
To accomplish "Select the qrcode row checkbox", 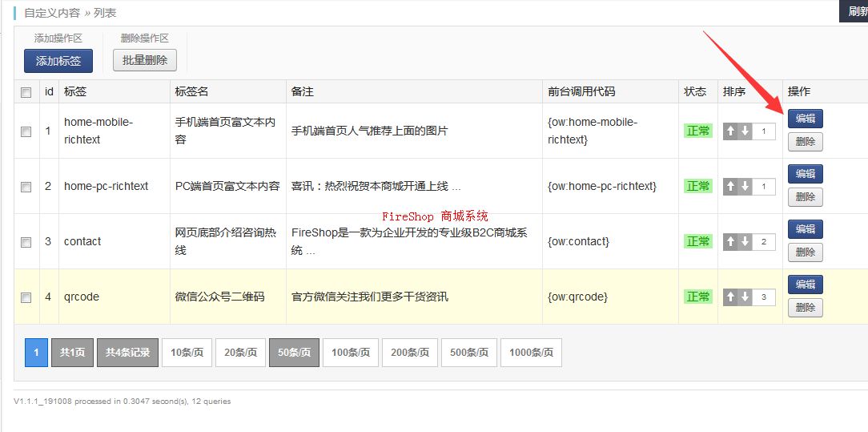I will tap(26, 297).
